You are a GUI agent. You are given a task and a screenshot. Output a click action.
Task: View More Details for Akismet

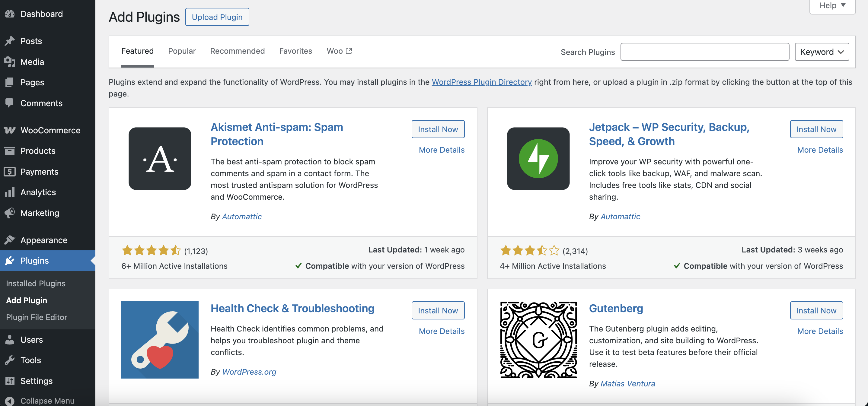tap(442, 150)
